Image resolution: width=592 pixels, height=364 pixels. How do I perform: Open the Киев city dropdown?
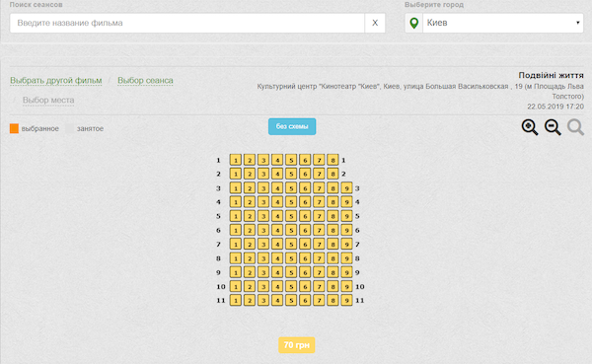coord(503,23)
